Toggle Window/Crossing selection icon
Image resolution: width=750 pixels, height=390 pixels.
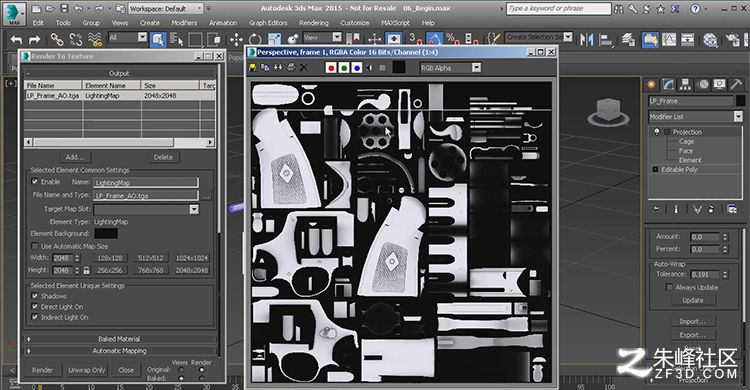pos(214,39)
